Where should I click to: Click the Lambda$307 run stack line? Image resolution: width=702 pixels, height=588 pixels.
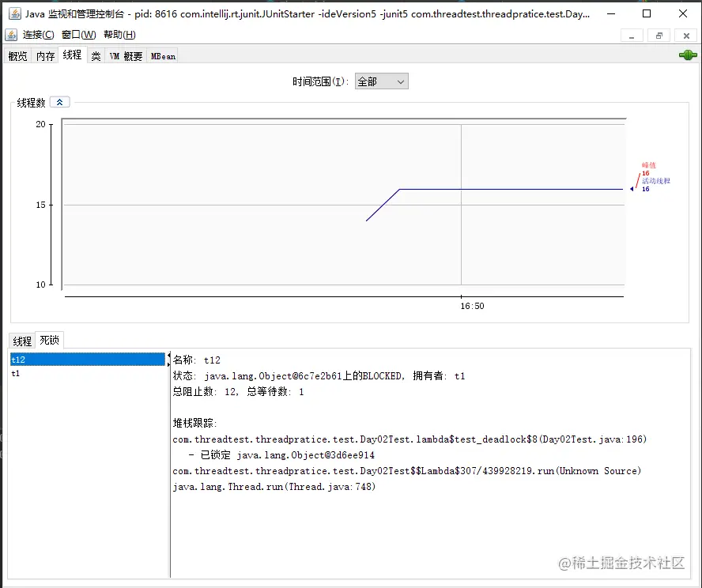(x=407, y=471)
